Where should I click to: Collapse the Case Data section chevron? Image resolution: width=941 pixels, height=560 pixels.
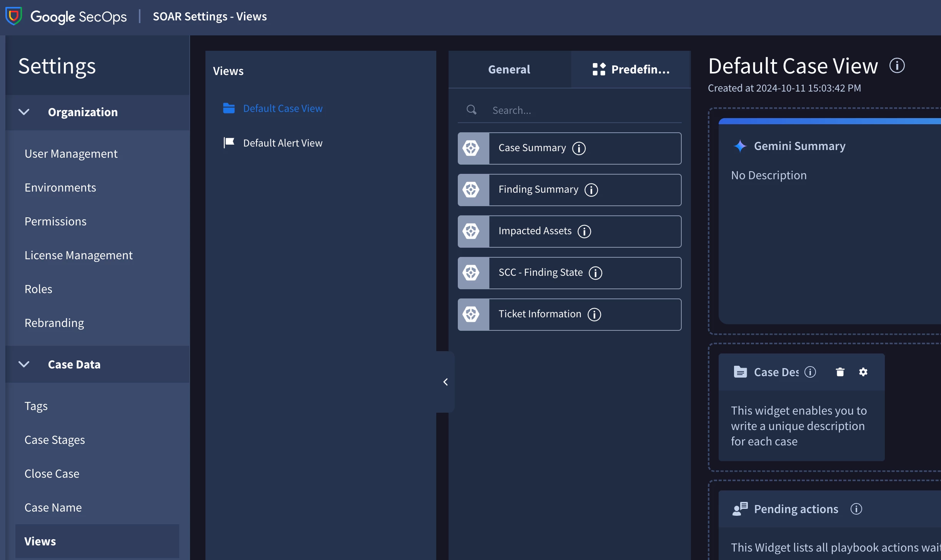click(x=24, y=364)
